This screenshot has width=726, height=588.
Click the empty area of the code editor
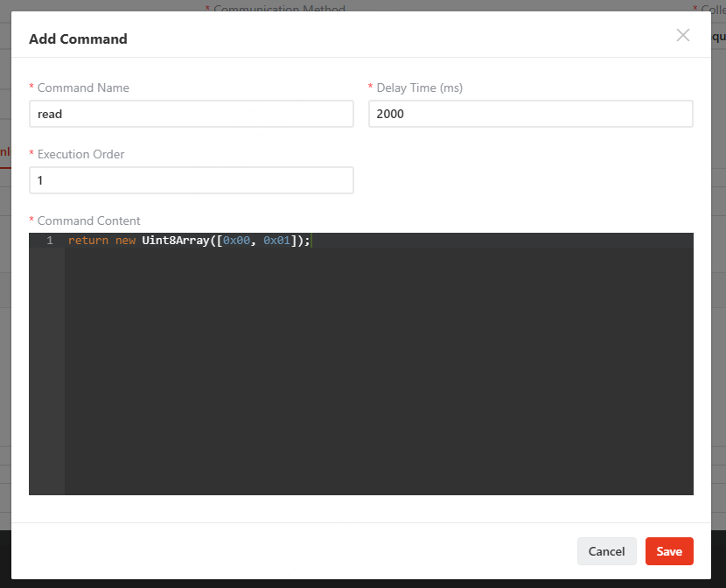pyautogui.click(x=379, y=370)
